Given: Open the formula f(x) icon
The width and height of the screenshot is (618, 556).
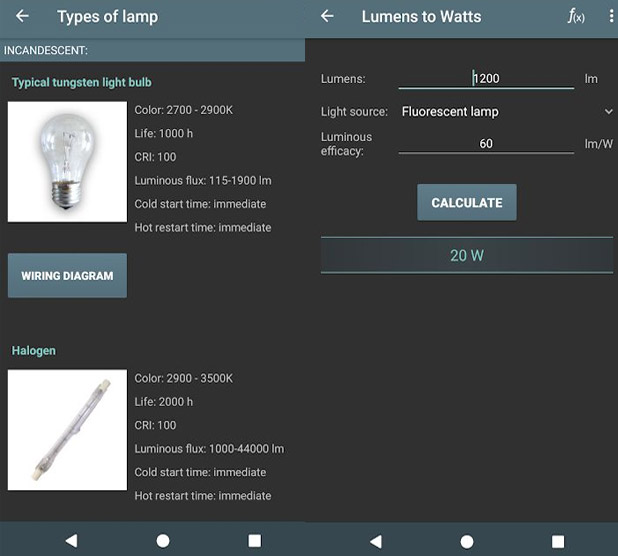Looking at the screenshot, I should (x=576, y=17).
